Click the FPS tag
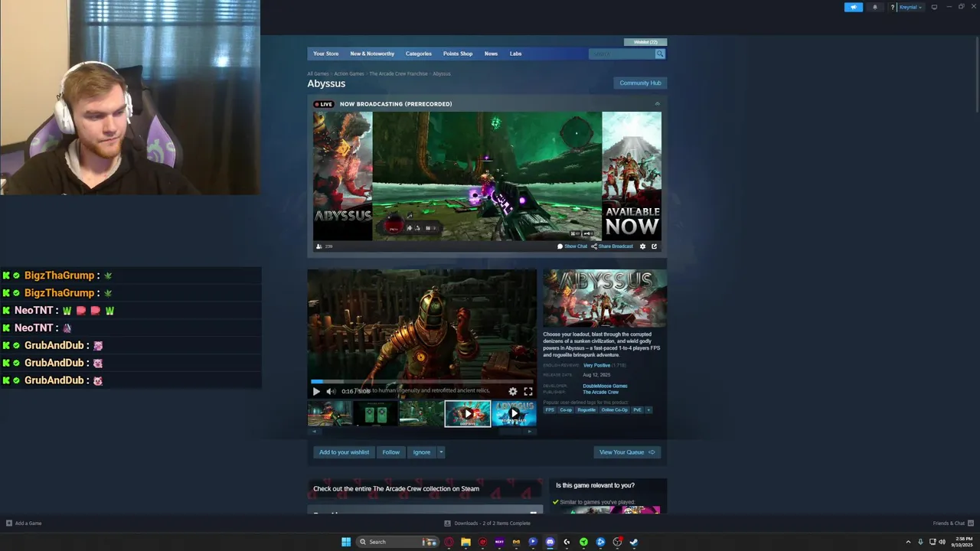980x551 pixels. (550, 410)
